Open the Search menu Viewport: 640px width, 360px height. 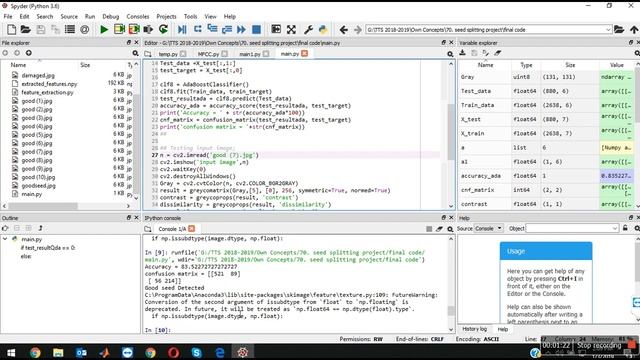click(44, 16)
